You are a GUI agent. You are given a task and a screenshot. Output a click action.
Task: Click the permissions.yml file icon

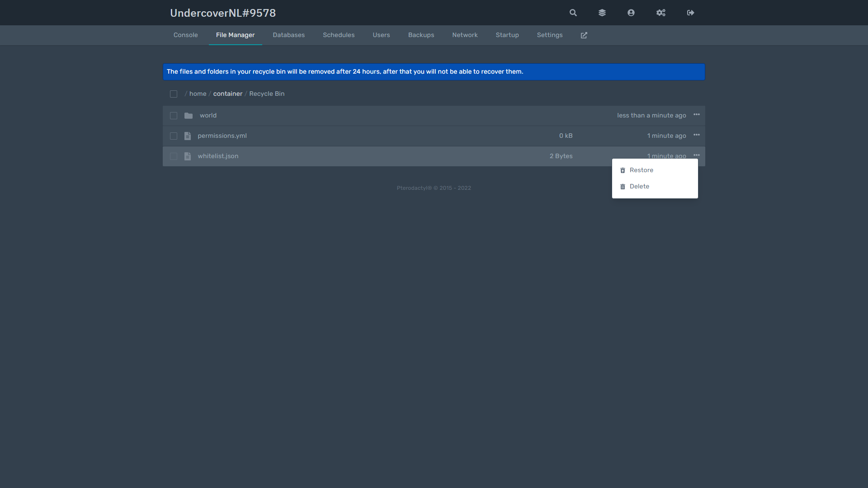click(x=188, y=136)
